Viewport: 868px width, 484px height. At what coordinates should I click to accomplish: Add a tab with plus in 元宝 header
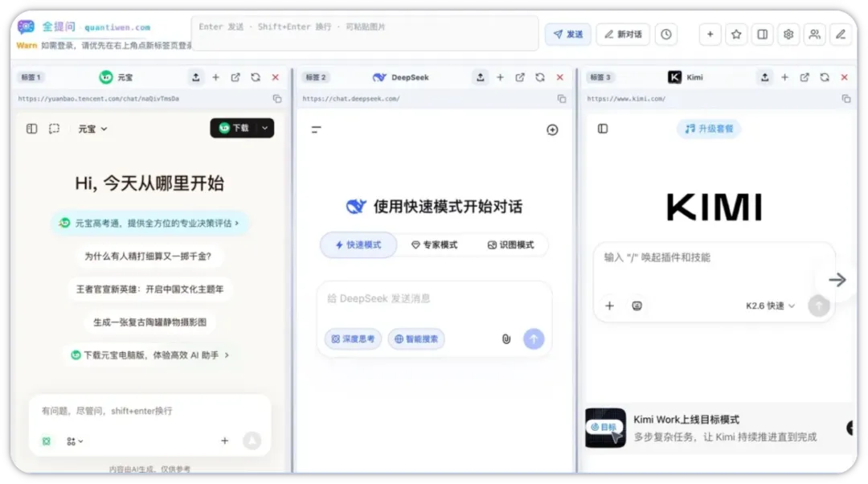pos(216,77)
